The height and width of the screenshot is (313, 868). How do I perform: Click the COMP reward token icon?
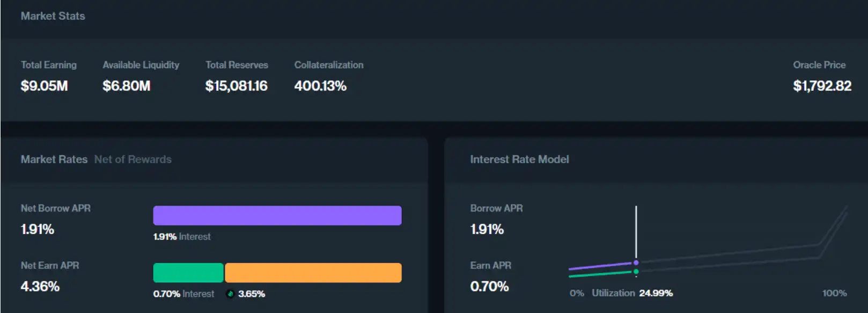(230, 294)
